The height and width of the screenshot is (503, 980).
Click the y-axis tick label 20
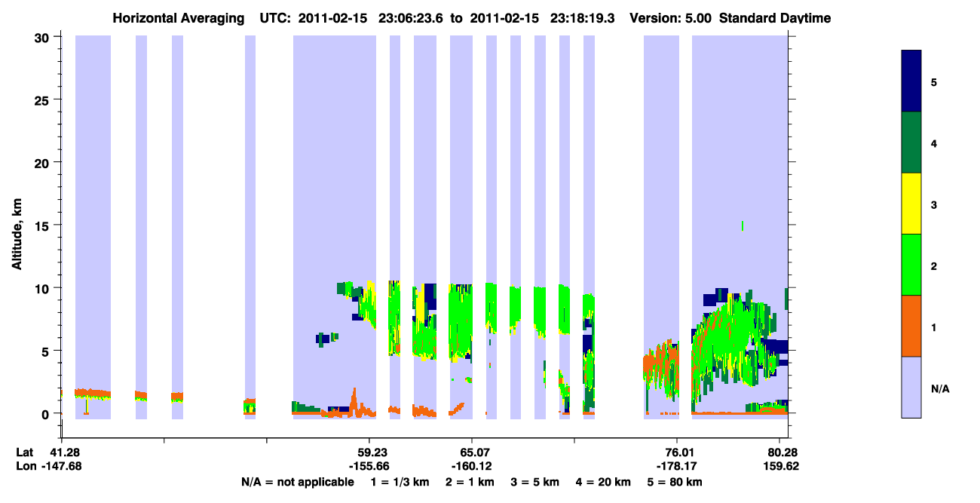[x=44, y=162]
